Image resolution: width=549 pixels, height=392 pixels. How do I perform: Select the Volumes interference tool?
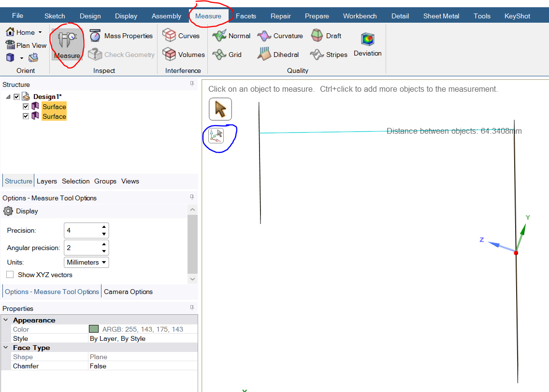coord(184,55)
